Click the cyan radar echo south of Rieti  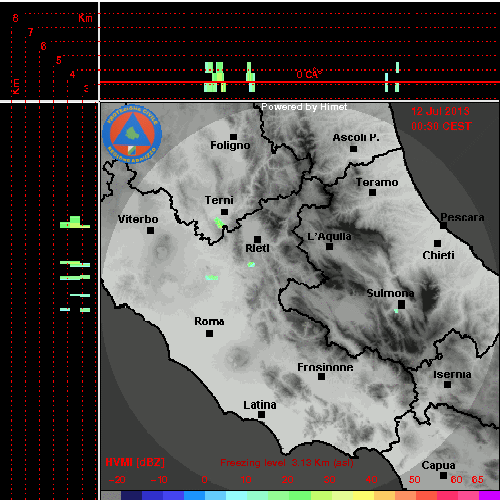pos(251,265)
